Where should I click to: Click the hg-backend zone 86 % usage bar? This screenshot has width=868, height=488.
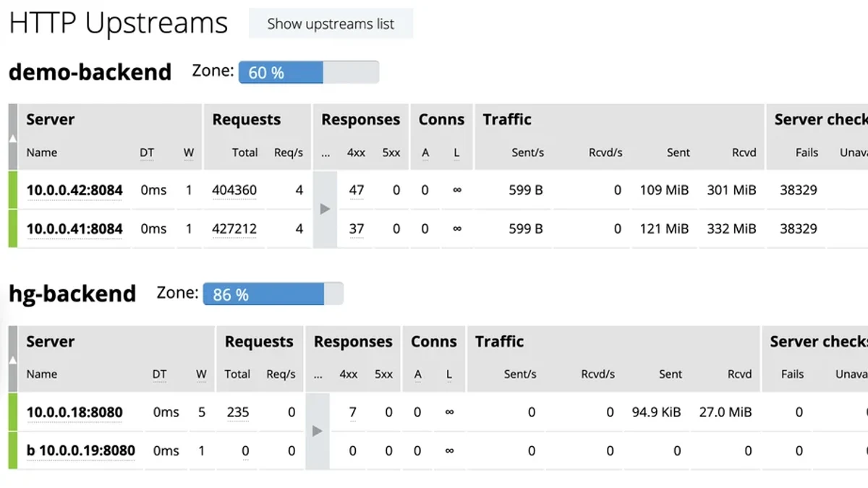click(x=273, y=294)
